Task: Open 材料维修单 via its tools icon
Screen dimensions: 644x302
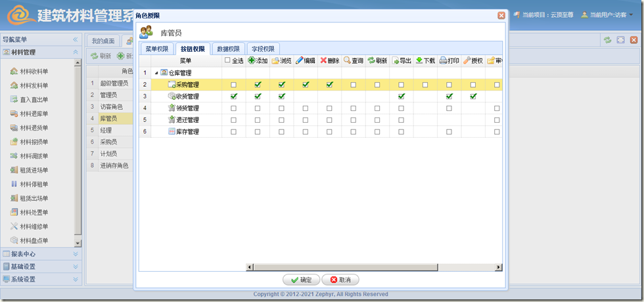Action: pyautogui.click(x=14, y=226)
